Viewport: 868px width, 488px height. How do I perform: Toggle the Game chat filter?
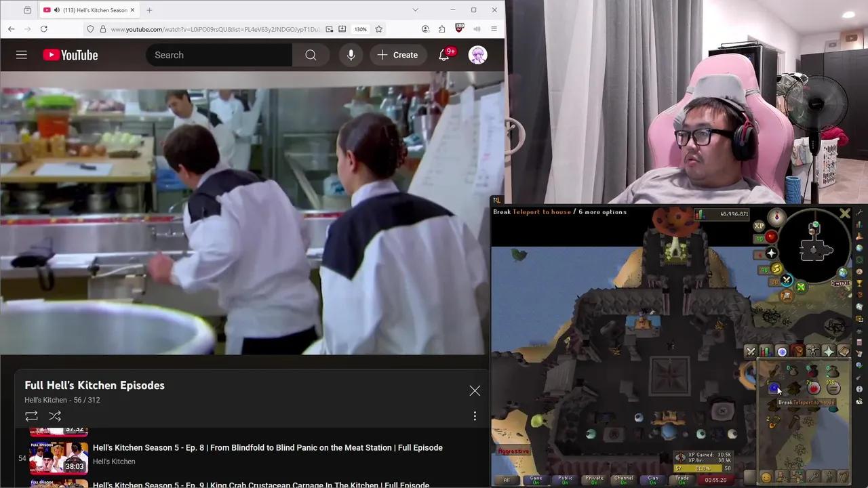[536, 479]
